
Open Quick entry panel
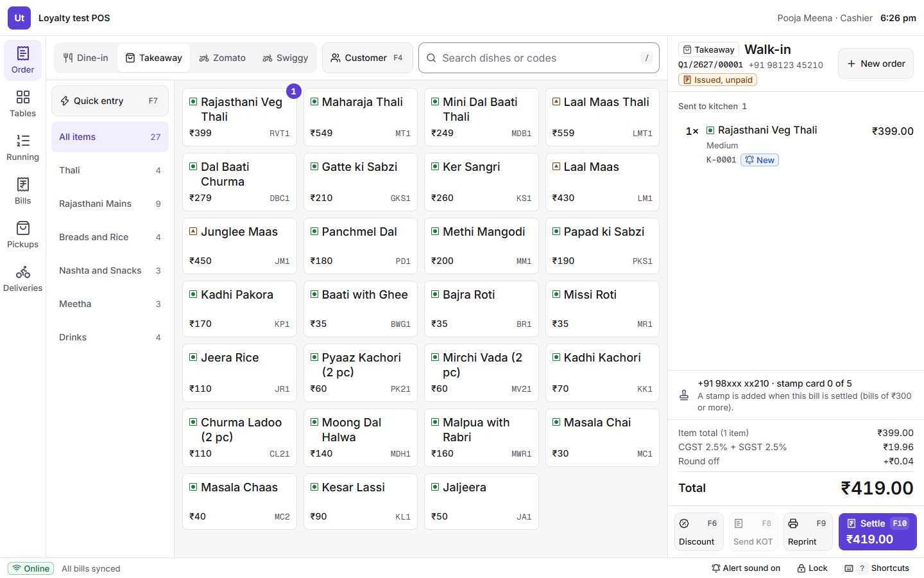[x=110, y=101]
